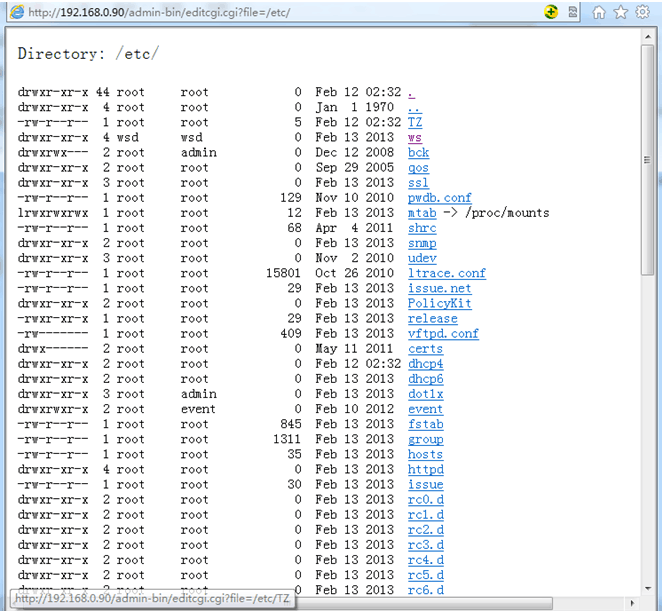Click the yellow security shield icon
Viewport: 662px width, 614px height.
pyautogui.click(x=551, y=12)
